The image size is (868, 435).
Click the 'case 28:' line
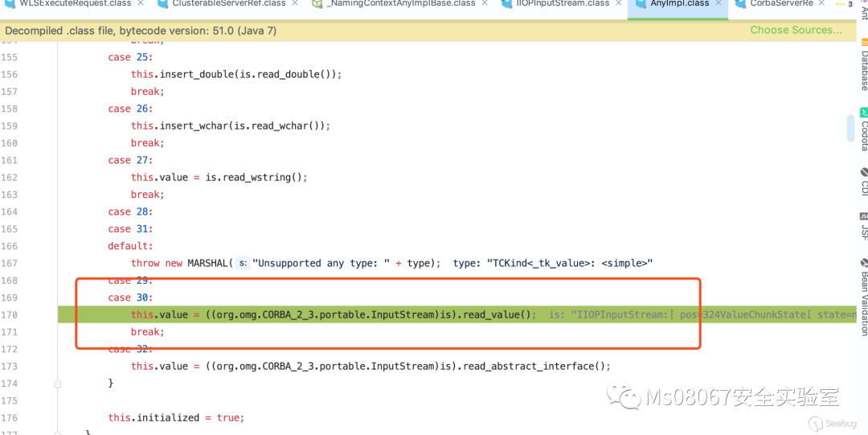[x=130, y=211]
